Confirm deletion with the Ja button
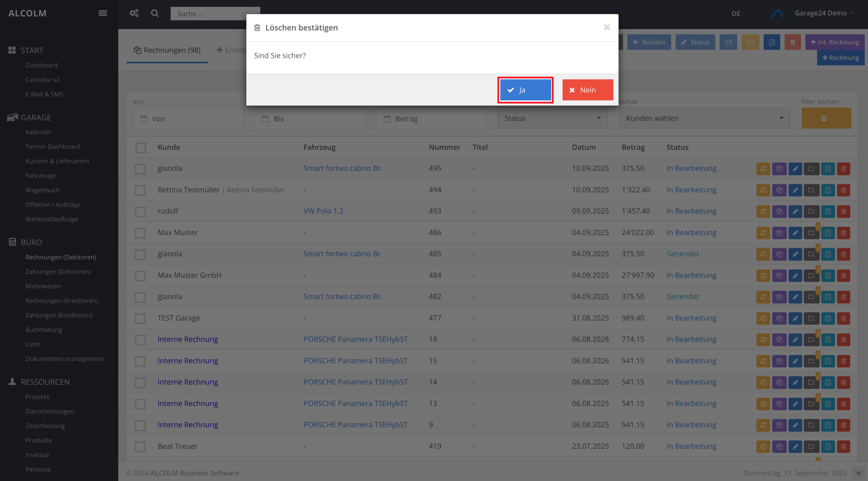This screenshot has height=481, width=868. (x=525, y=90)
